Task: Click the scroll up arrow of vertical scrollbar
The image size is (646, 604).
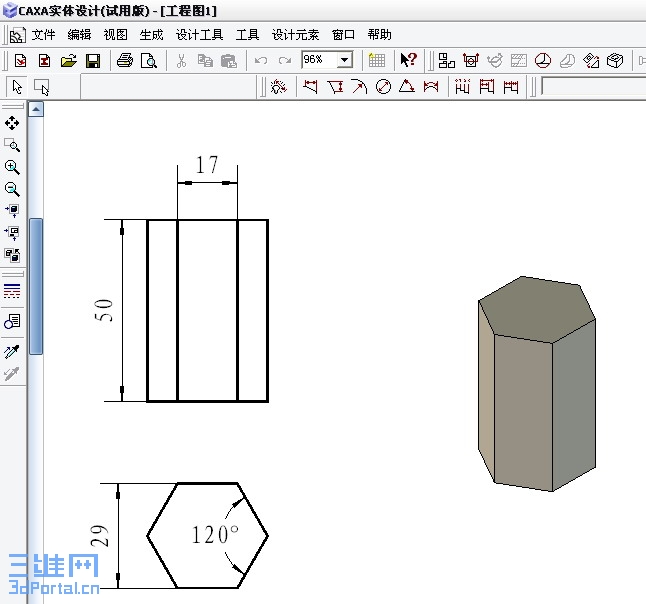Action: coord(36,110)
